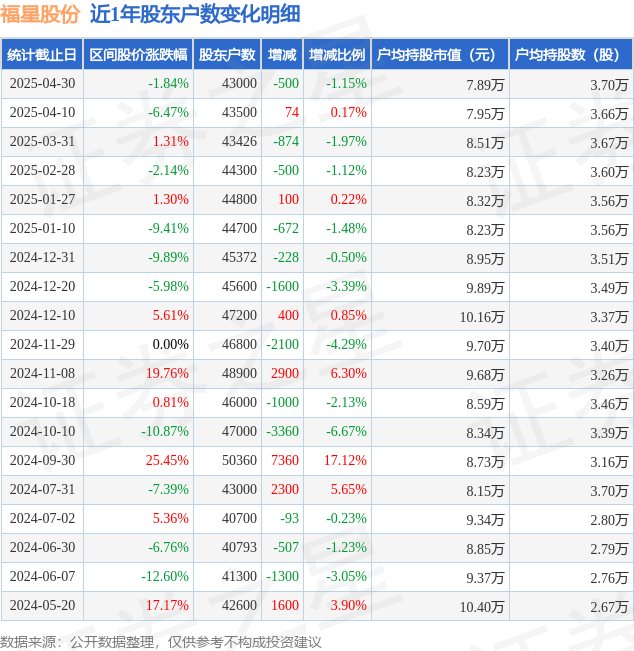This screenshot has width=634, height=651.
Task: Click the 户均持股市值（元） column header
Action: (x=440, y=54)
